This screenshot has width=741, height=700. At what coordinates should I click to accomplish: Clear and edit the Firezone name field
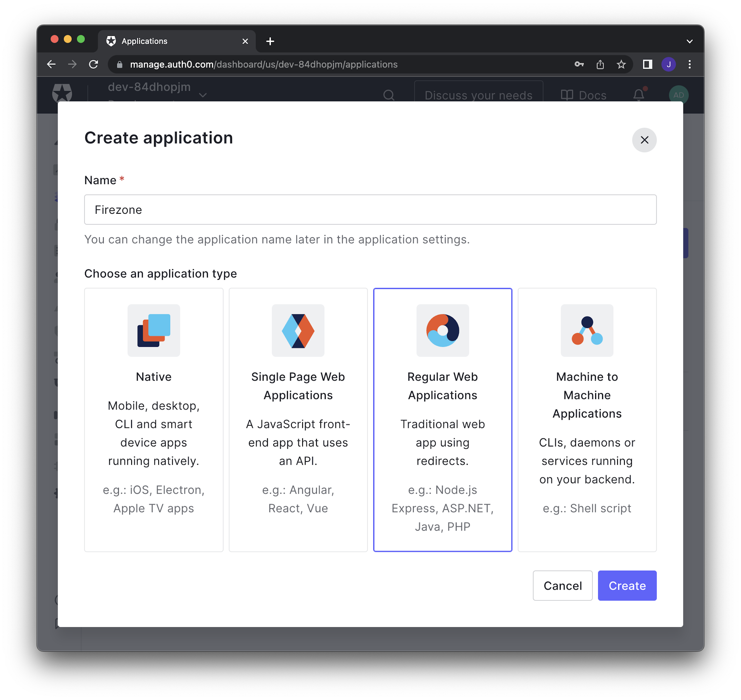pos(370,209)
